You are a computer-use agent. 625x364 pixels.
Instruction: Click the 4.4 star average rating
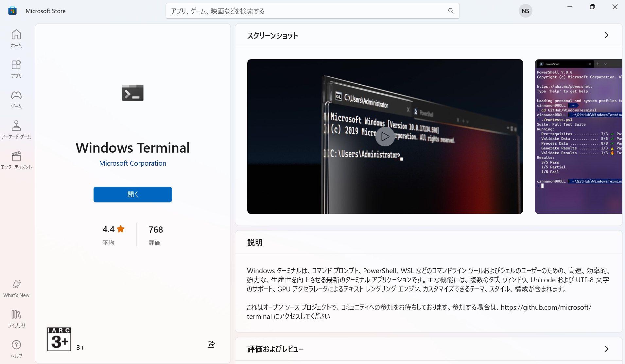[x=113, y=229]
